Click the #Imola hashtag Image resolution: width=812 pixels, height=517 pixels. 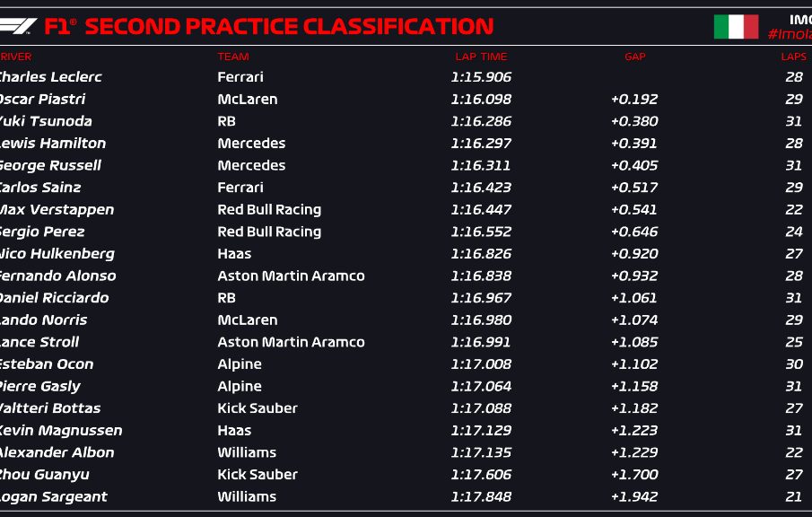[x=789, y=34]
